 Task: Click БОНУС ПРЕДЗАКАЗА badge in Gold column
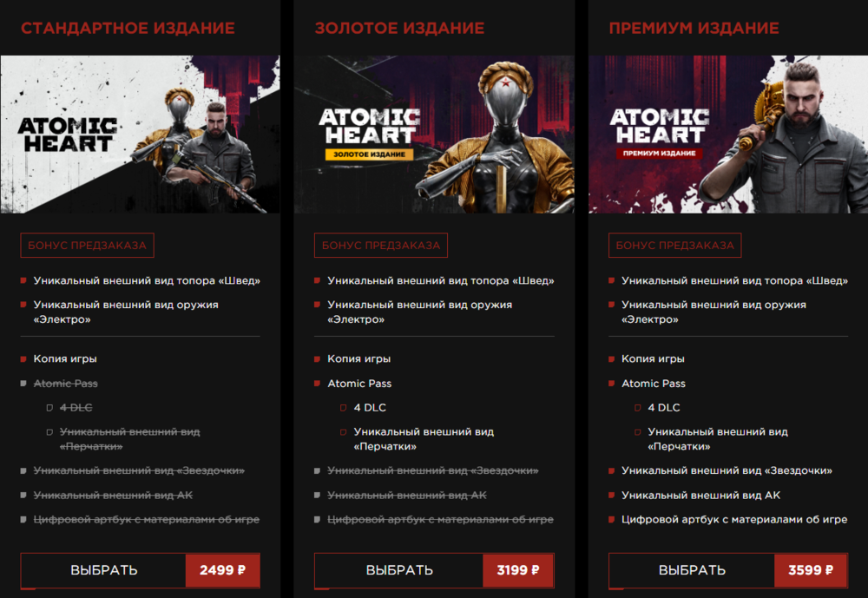(x=381, y=246)
